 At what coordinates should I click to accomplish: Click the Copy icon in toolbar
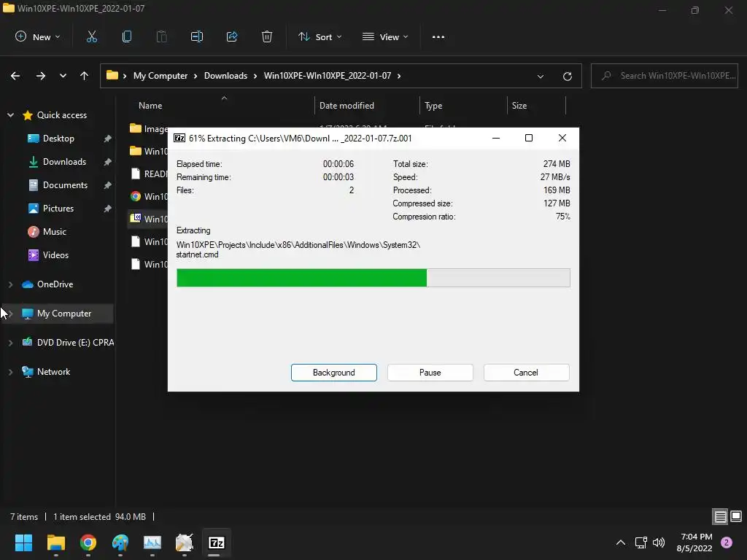127,36
